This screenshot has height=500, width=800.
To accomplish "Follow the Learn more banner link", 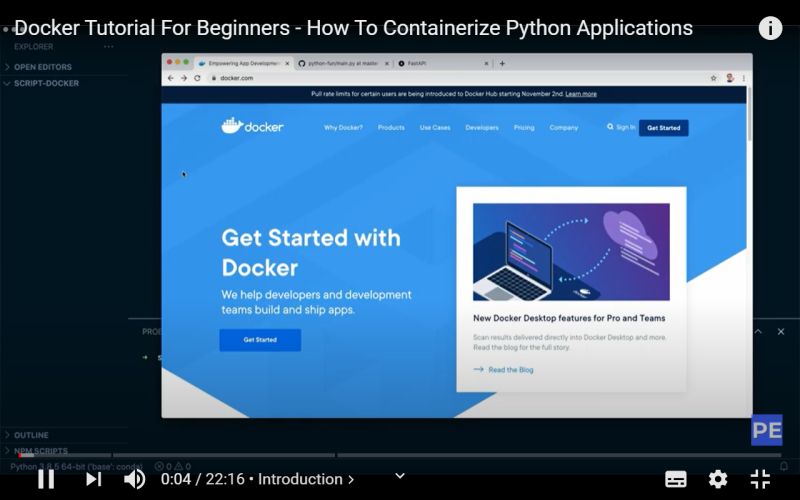I will pos(581,94).
